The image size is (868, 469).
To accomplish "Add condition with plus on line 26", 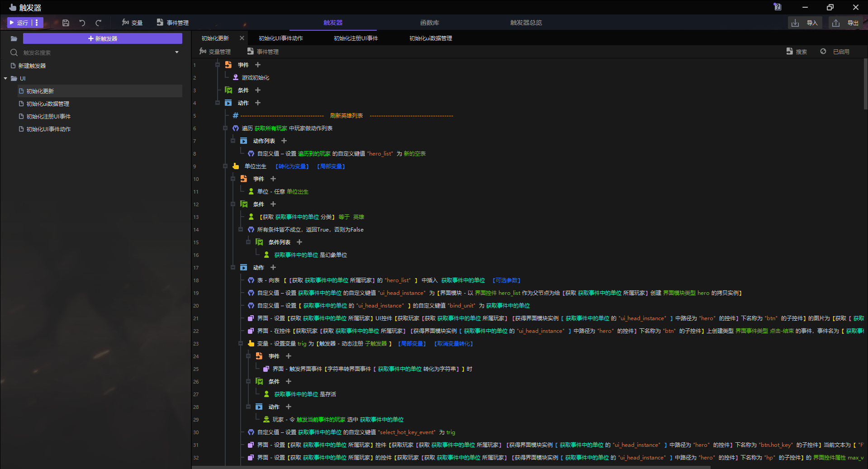I will coord(289,381).
